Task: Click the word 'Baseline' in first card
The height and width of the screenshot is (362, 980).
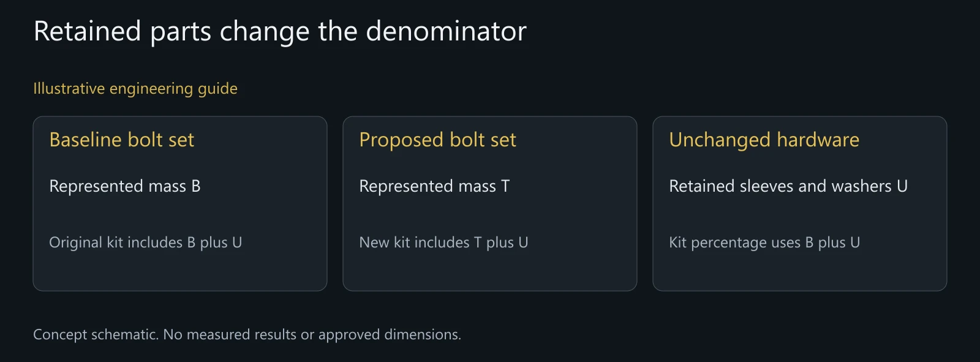Action: [86, 140]
